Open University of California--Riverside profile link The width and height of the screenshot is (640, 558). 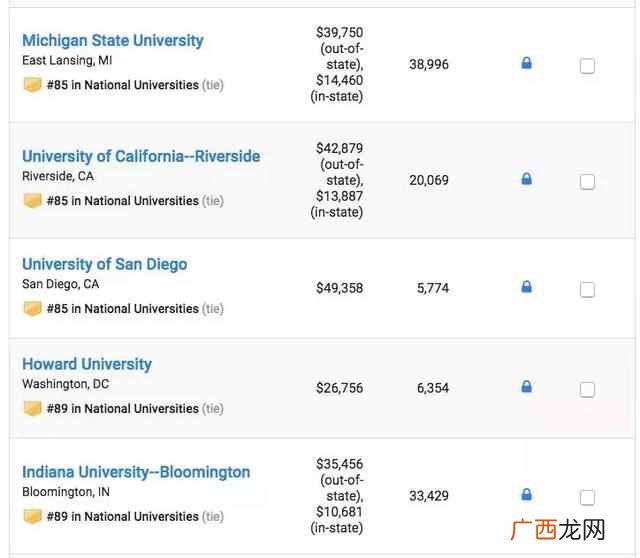[x=141, y=156]
